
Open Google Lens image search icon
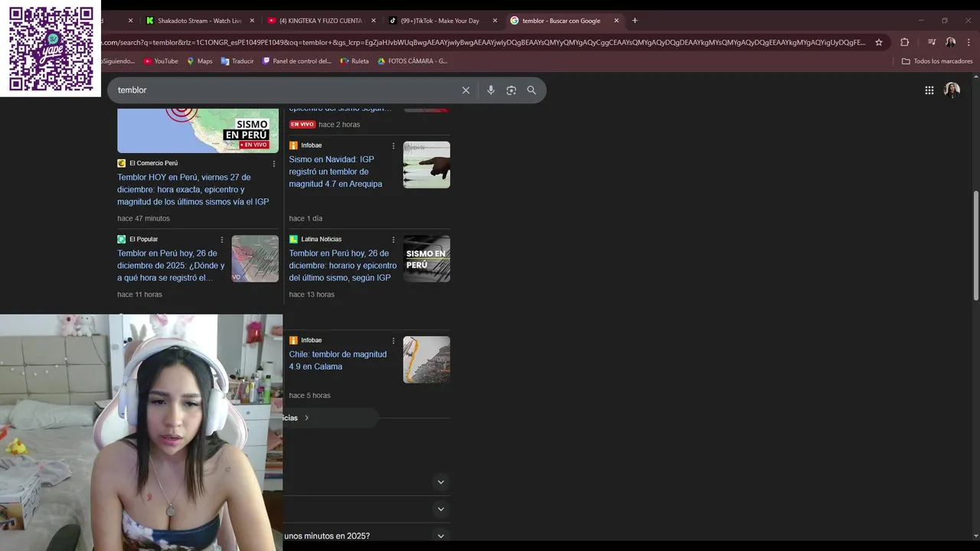(511, 90)
